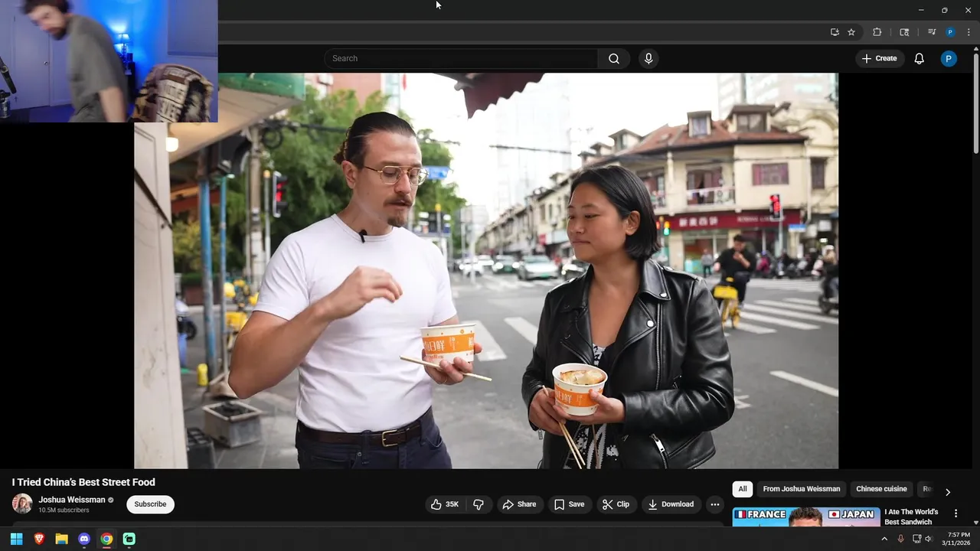This screenshot has height=551, width=980.
Task: Launch Brave browser from taskbar
Action: [x=39, y=539]
